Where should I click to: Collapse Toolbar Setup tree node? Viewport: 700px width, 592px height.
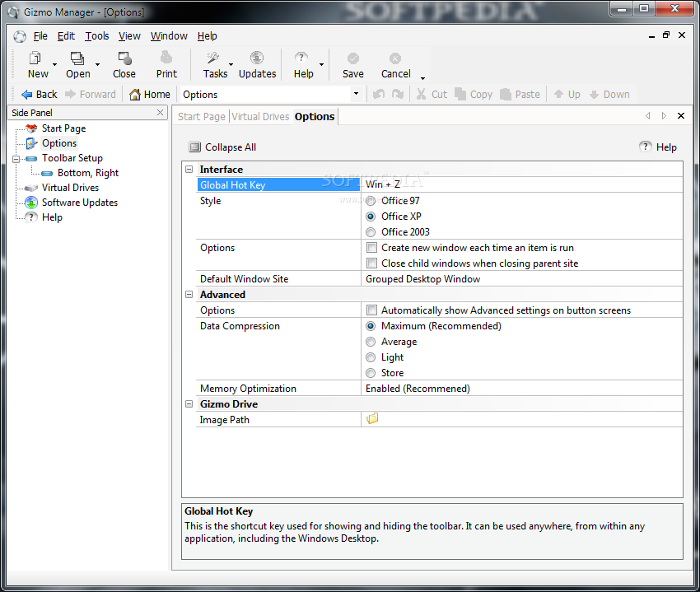16,159
